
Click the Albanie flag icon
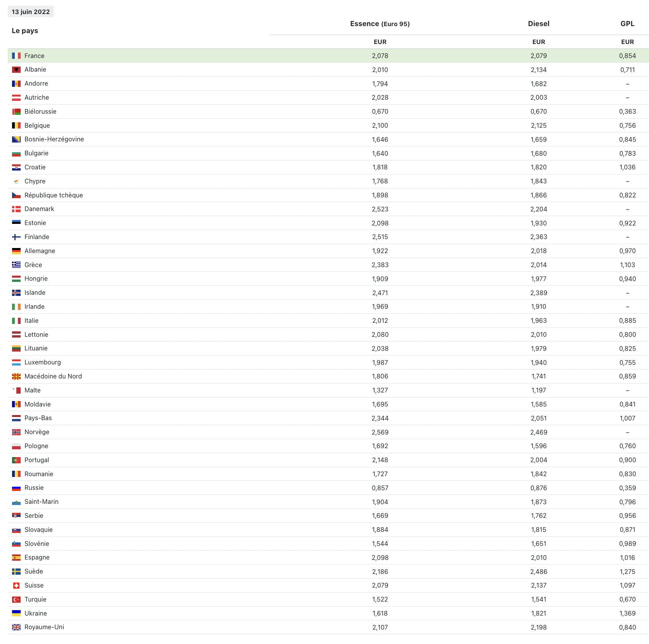[16, 70]
